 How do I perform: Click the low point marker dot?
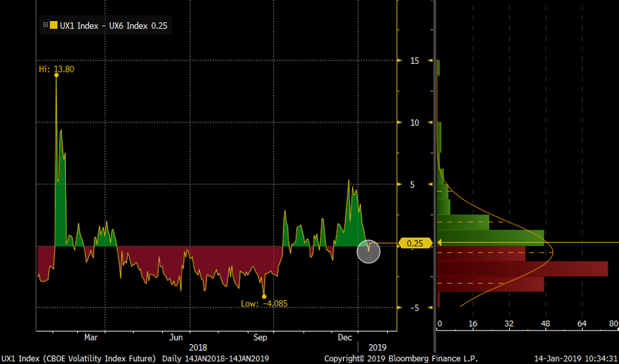[x=263, y=296]
